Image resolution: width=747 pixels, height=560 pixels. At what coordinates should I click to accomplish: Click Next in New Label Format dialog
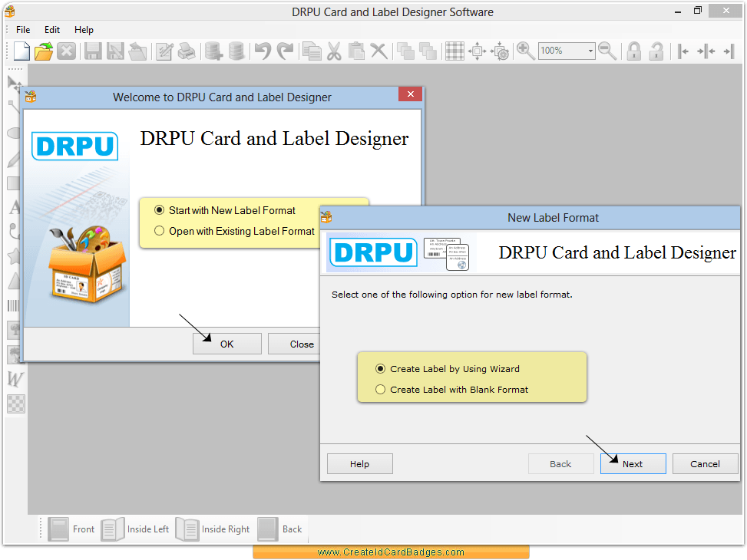(x=633, y=464)
